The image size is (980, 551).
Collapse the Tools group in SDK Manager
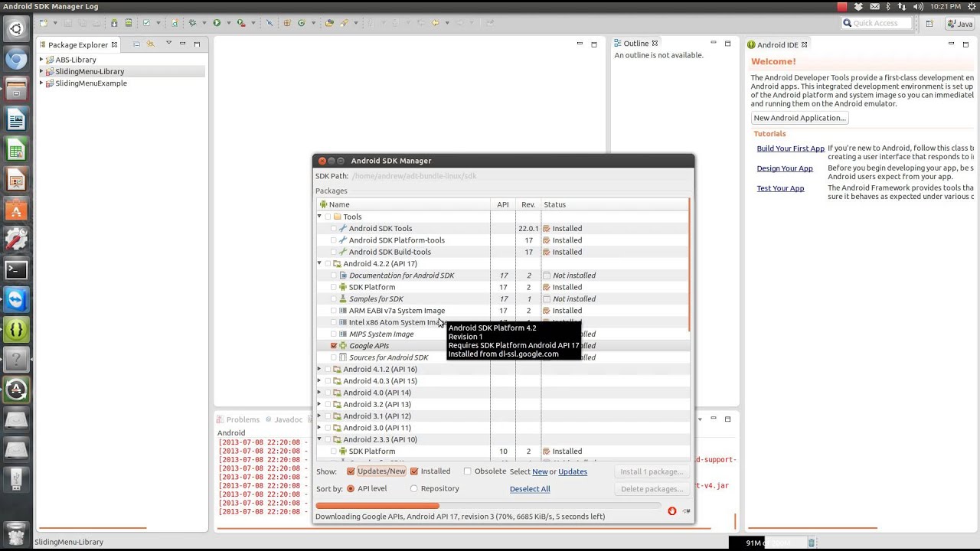click(319, 217)
